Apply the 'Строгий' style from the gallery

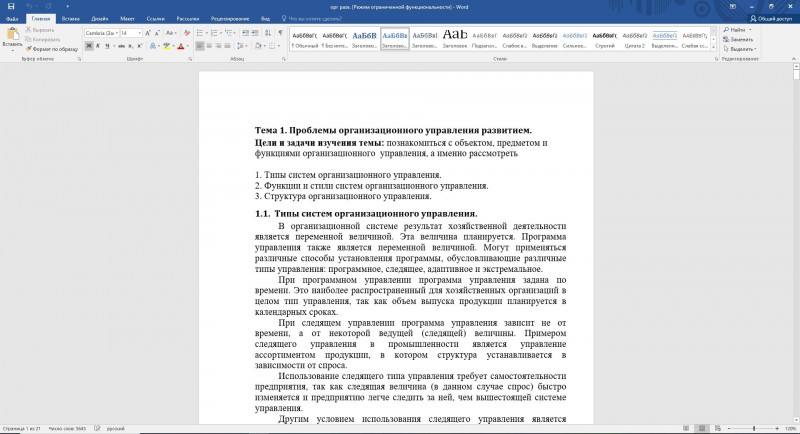pos(605,38)
